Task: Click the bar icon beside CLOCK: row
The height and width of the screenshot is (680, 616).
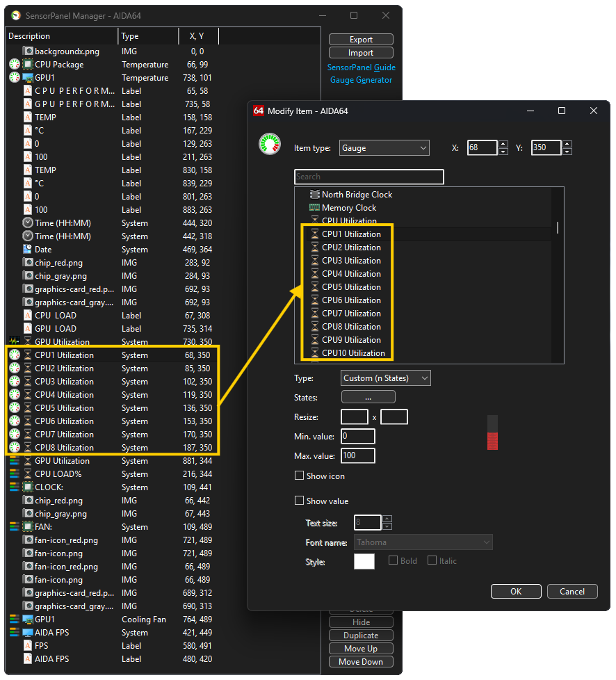Action: 15,487
